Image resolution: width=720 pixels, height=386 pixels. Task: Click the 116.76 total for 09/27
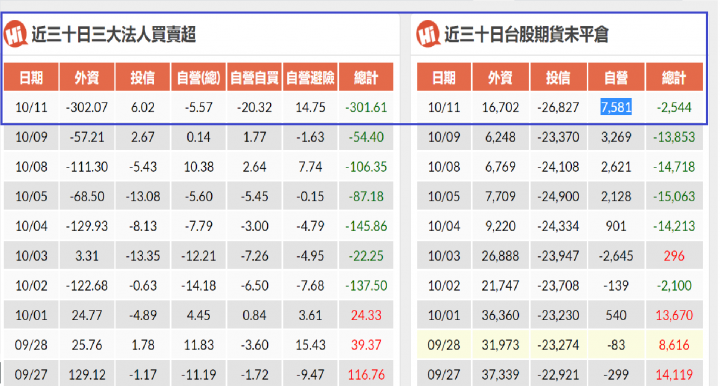[x=366, y=375]
